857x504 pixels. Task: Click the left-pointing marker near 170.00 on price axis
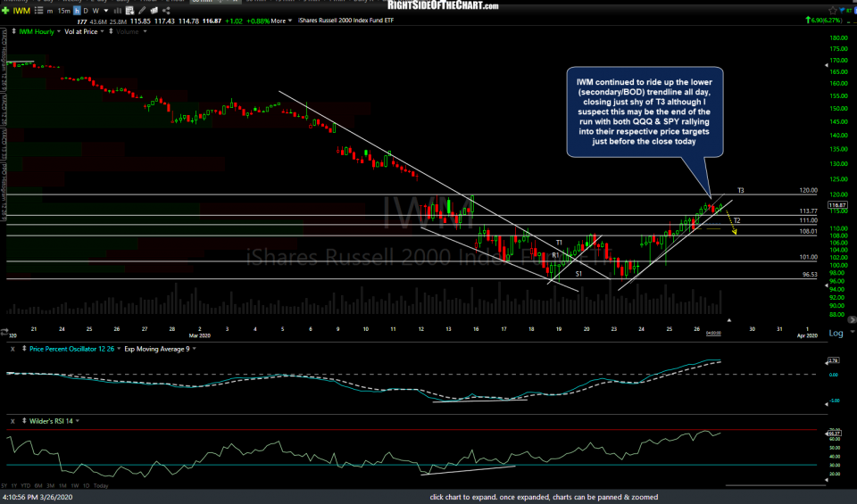point(826,65)
